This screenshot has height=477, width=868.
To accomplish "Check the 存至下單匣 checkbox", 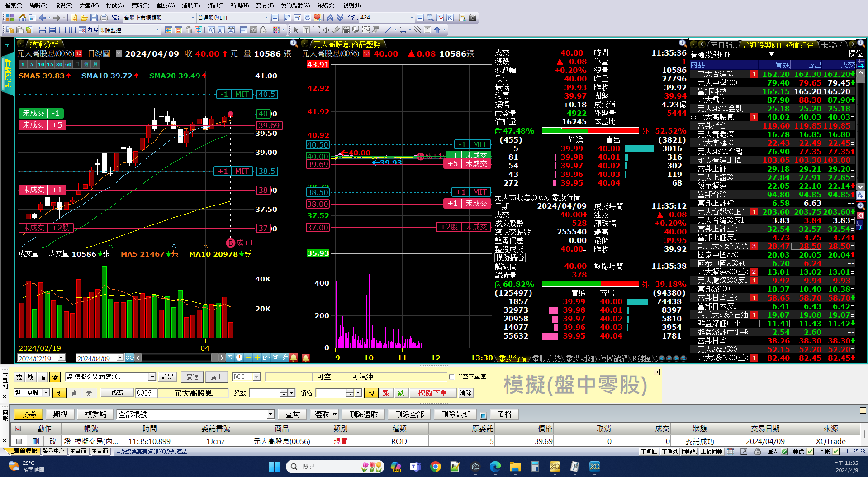I will (451, 377).
